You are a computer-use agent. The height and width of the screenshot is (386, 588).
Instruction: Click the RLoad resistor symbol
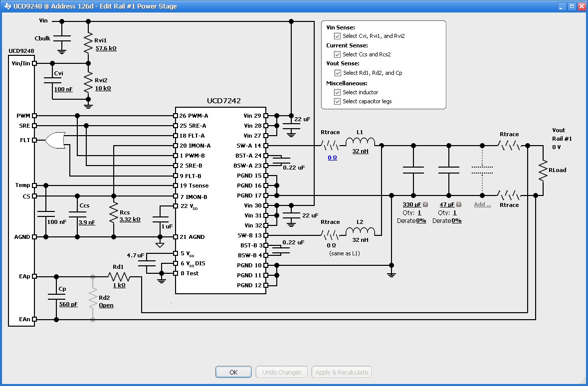tap(543, 171)
